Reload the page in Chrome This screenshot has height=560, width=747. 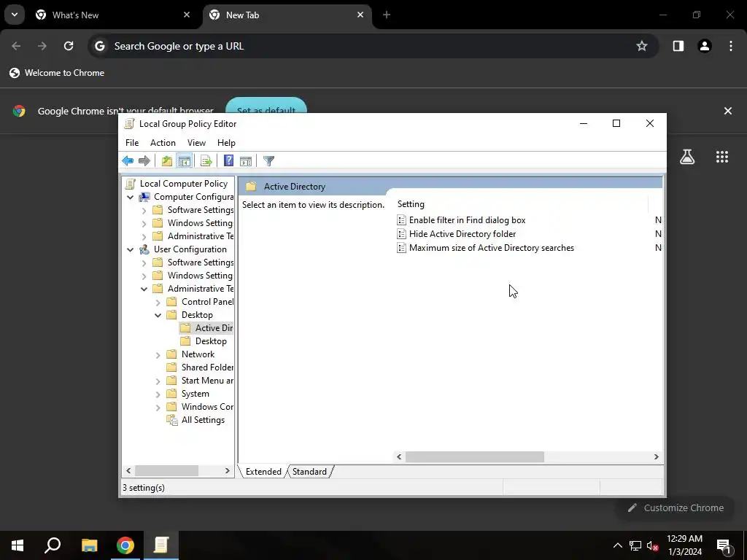(x=69, y=46)
